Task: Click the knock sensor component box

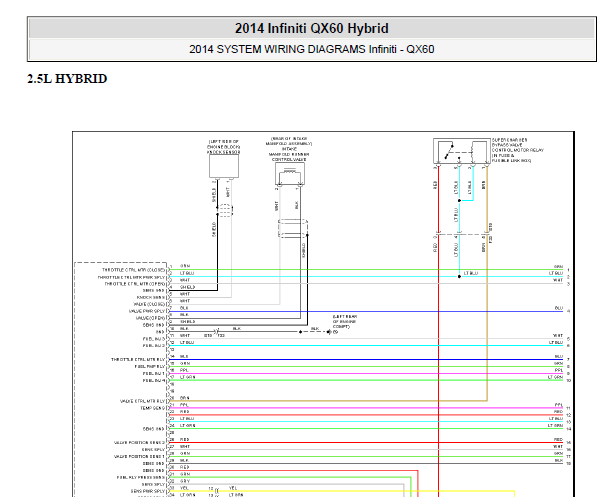Action: [224, 166]
